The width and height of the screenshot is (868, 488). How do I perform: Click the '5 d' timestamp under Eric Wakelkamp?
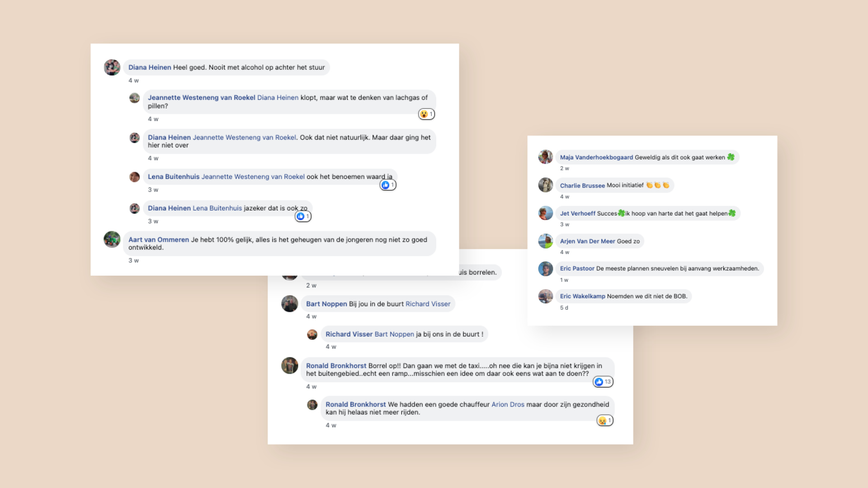(x=564, y=308)
